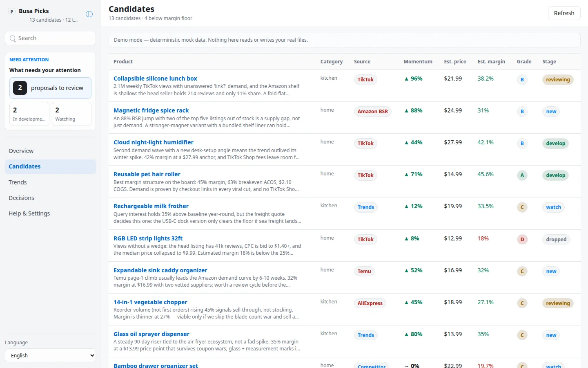Click the 45.6% estimated margin

[486, 174]
